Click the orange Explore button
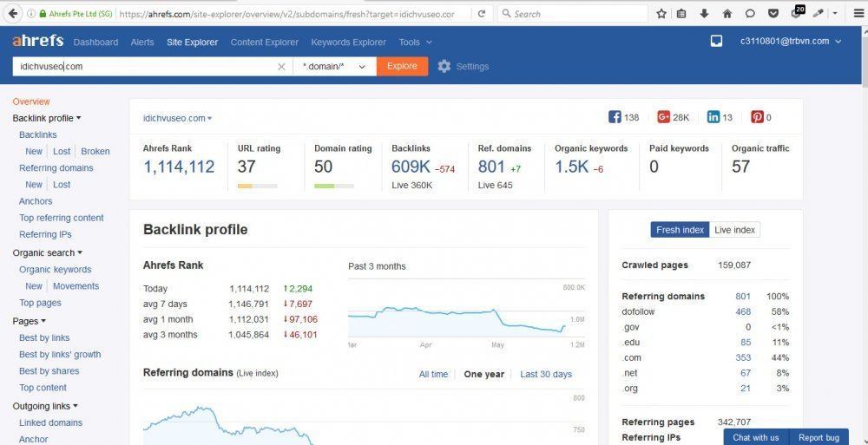This screenshot has width=868, height=445. tap(402, 67)
